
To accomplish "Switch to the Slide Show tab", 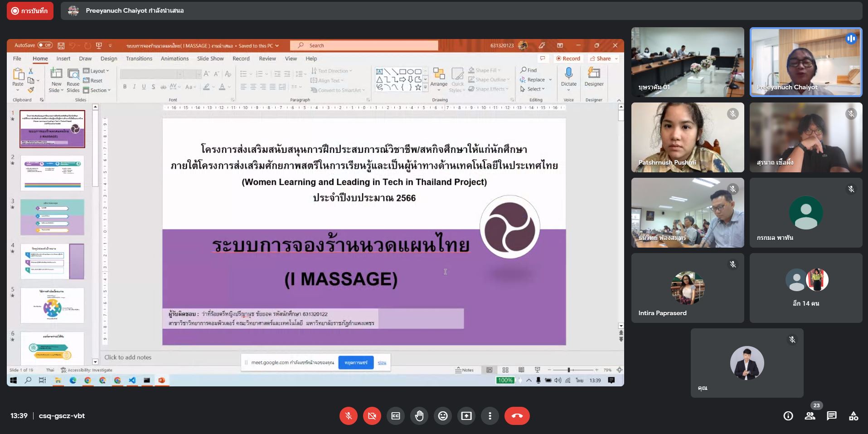I will tap(210, 59).
